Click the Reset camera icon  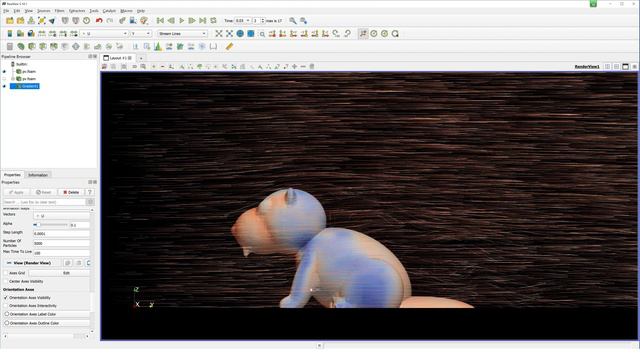pos(219,33)
